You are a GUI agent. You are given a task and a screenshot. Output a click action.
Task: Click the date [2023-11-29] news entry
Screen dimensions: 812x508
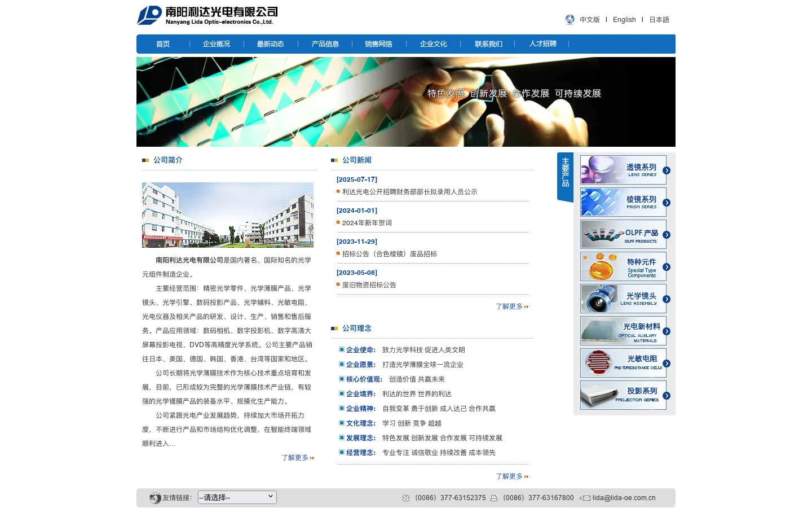click(x=357, y=242)
